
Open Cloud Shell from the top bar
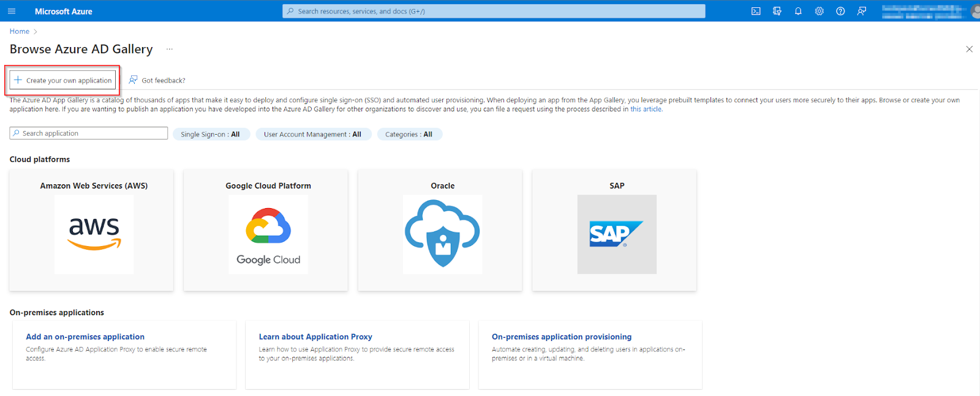[x=756, y=11]
